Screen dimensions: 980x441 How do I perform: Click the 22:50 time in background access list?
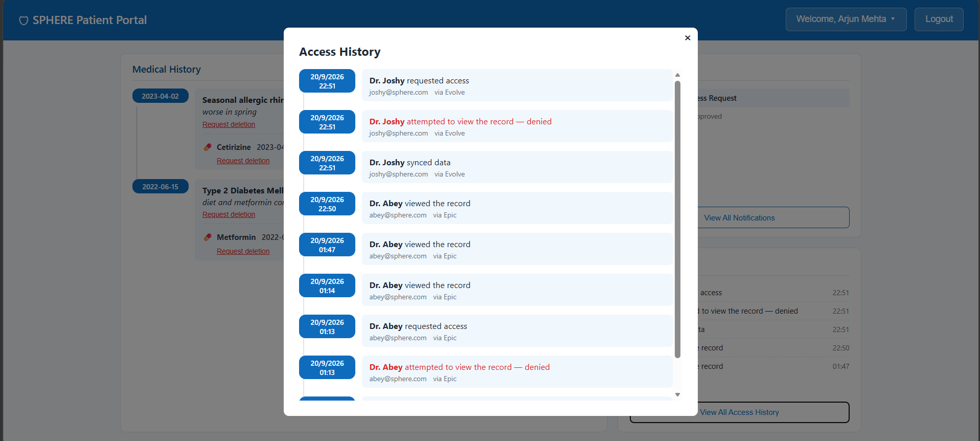tap(841, 348)
